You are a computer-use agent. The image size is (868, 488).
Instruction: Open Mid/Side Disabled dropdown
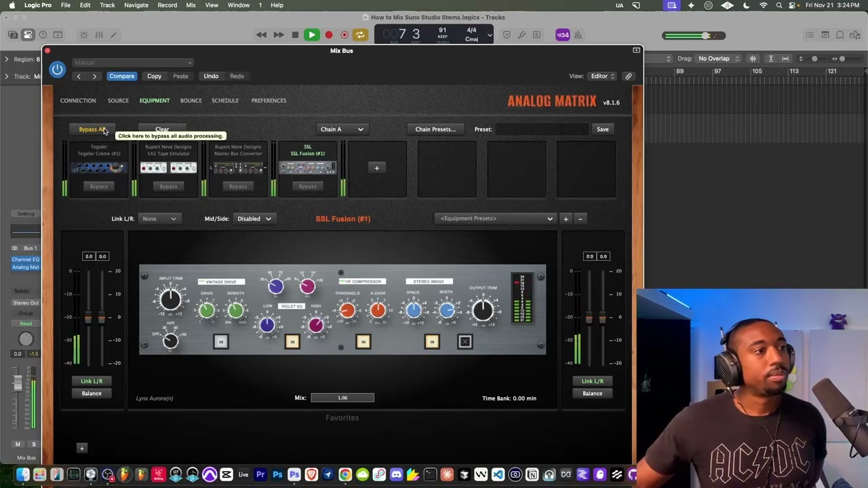pos(254,218)
